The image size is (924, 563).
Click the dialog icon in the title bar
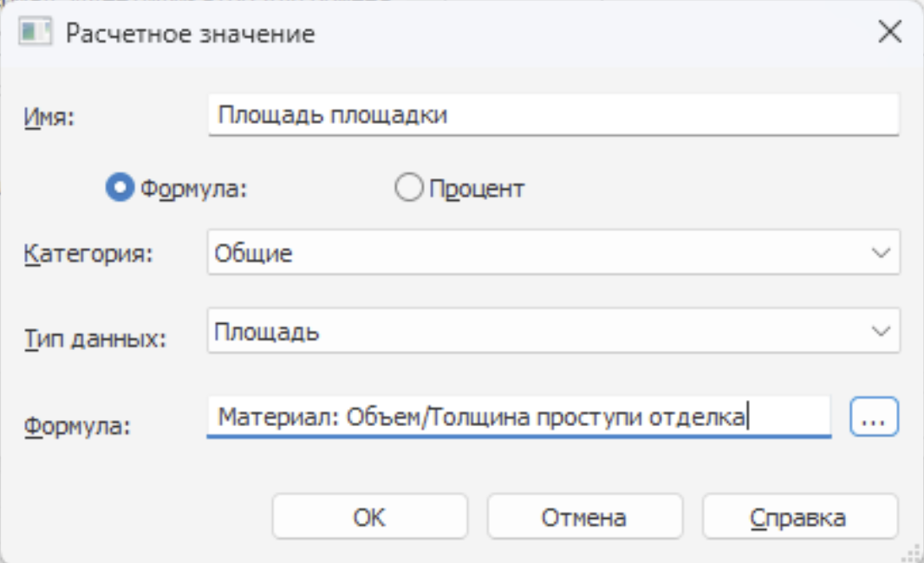click(x=33, y=34)
